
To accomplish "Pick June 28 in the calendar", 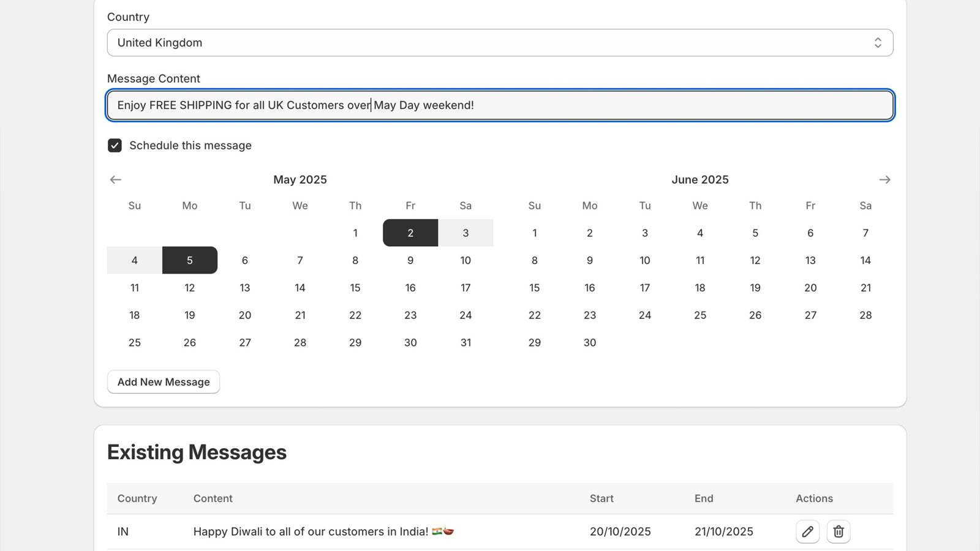I will tap(865, 315).
